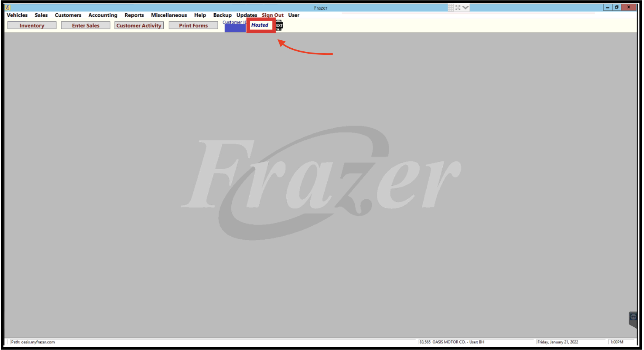Viewport: 644px width, 350px height.
Task: Open the remote session side panel icon
Action: [x=633, y=317]
